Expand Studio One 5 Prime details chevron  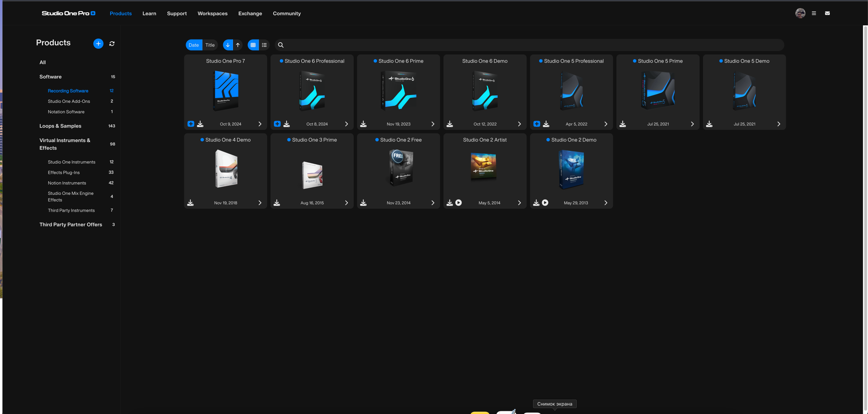(x=692, y=124)
